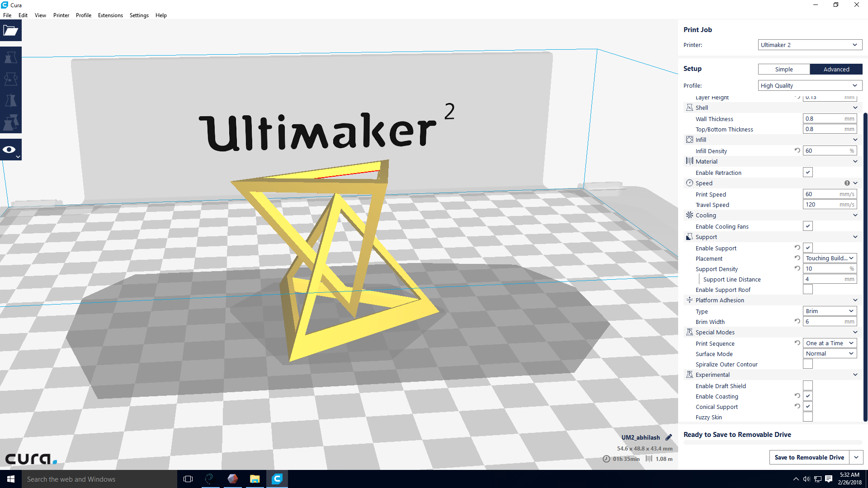Reset Enable Support with the revert arrow
The height and width of the screenshot is (488, 868).
797,248
